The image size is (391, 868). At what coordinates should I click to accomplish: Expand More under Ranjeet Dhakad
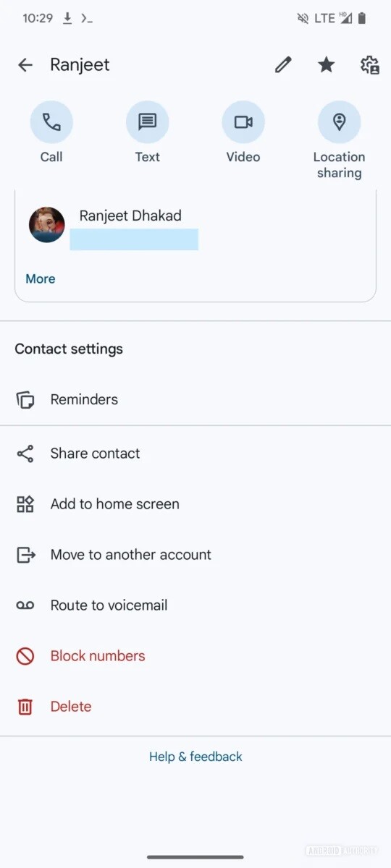[41, 278]
